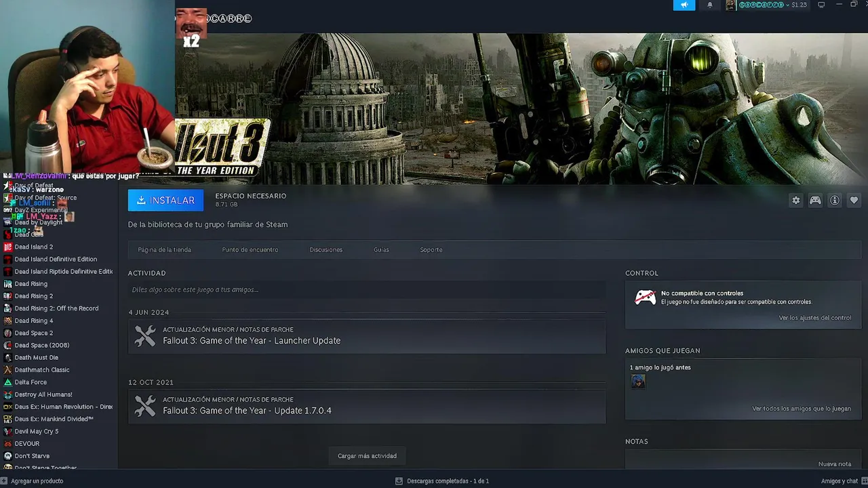The image size is (868, 488).
Task: Click the ESPACIO NECESARIO 8.71 GB label
Action: [x=251, y=200]
